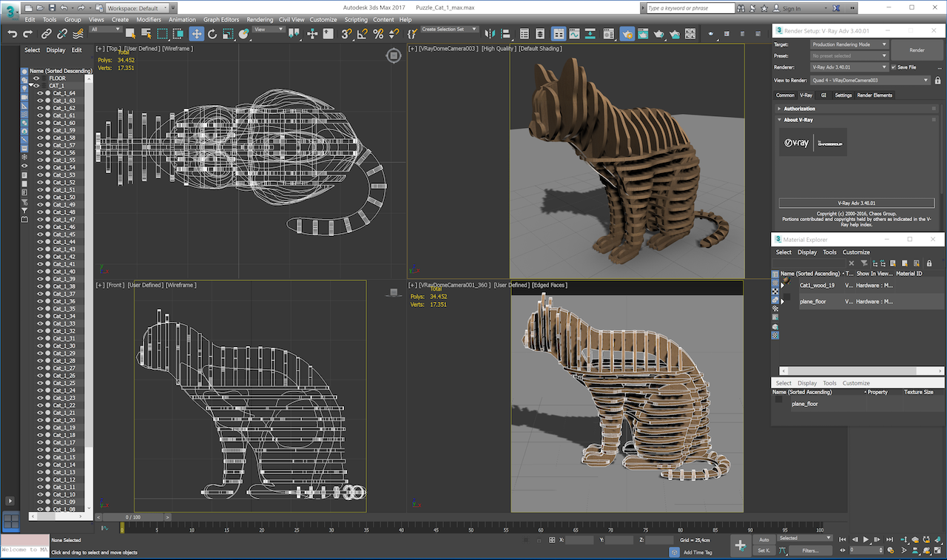The image size is (947, 560).
Task: Click the Filters... button
Action: pyautogui.click(x=810, y=550)
